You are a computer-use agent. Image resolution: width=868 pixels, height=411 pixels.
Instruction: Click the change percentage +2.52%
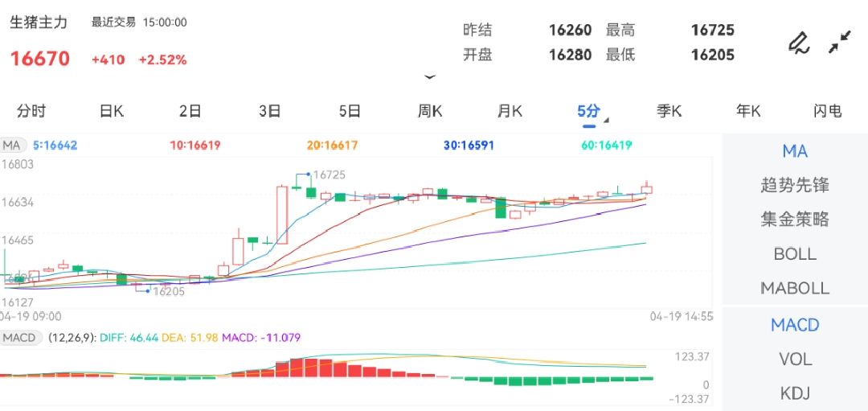[x=162, y=60]
